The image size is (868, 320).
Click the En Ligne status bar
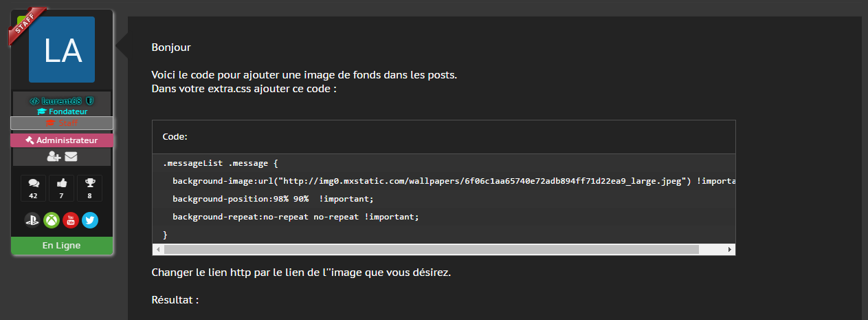coord(62,246)
